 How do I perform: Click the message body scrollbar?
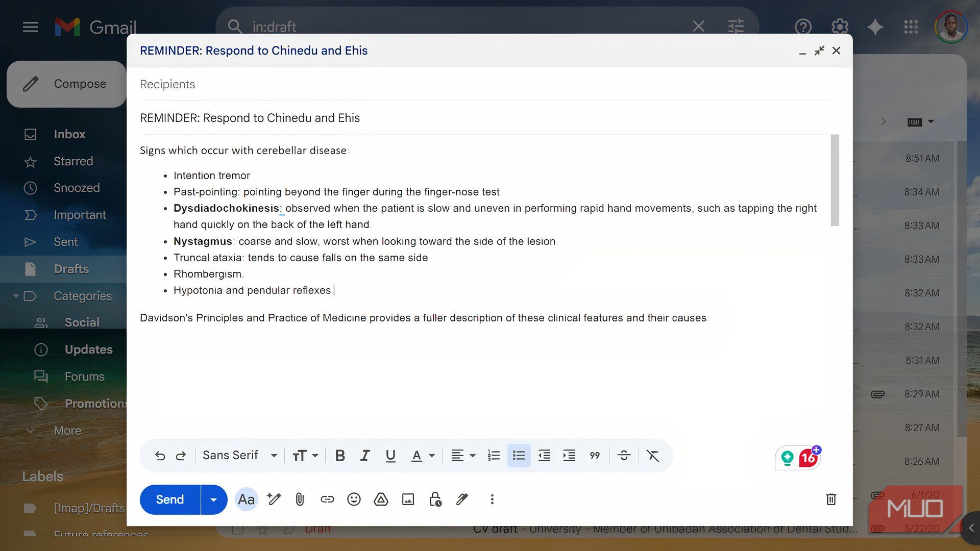(x=835, y=180)
